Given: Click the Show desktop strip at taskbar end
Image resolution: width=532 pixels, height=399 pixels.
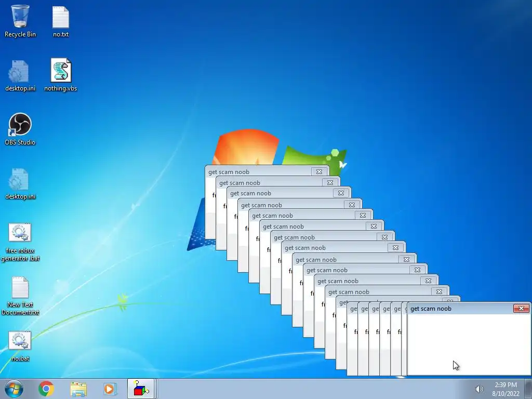Looking at the screenshot, I should pos(528,389).
